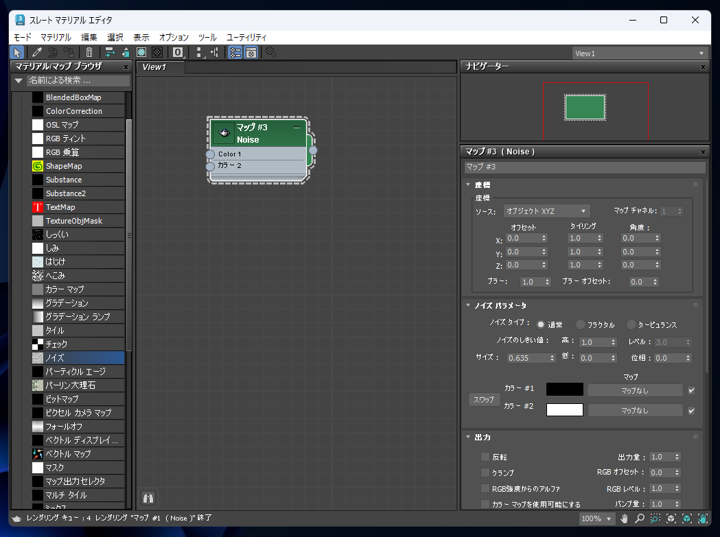
Task: Open the ソース オブジェクト XYZ dropdown
Action: (x=546, y=211)
